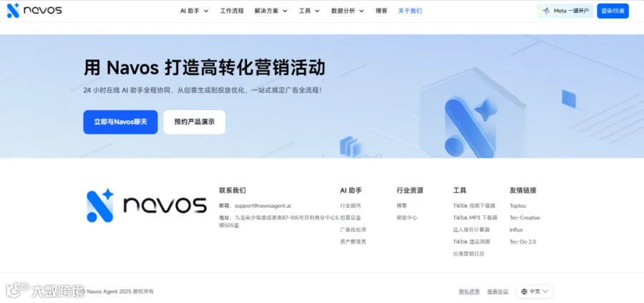Click the support@navosagent.ai email address
The height and width of the screenshot is (303, 644).
click(263, 206)
